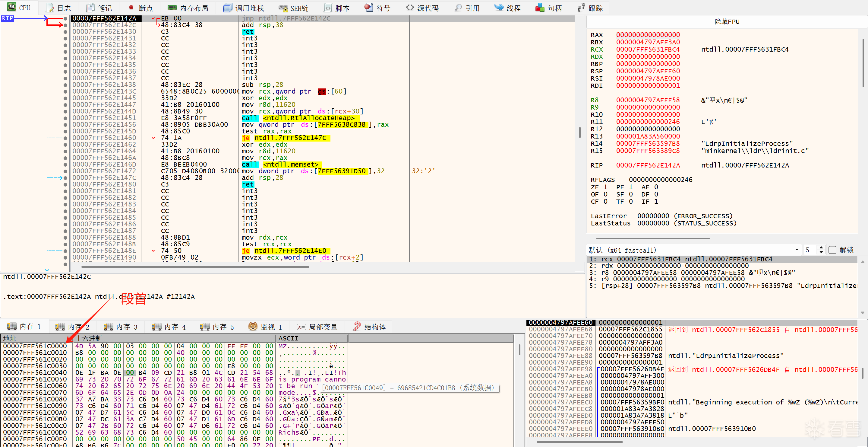Viewport: 868px width, 447px height.
Task: Toggle ZF flag value
Action: click(605, 187)
